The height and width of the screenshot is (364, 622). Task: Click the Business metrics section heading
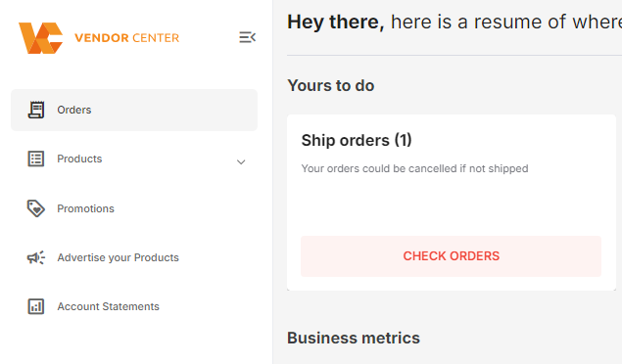[354, 338]
